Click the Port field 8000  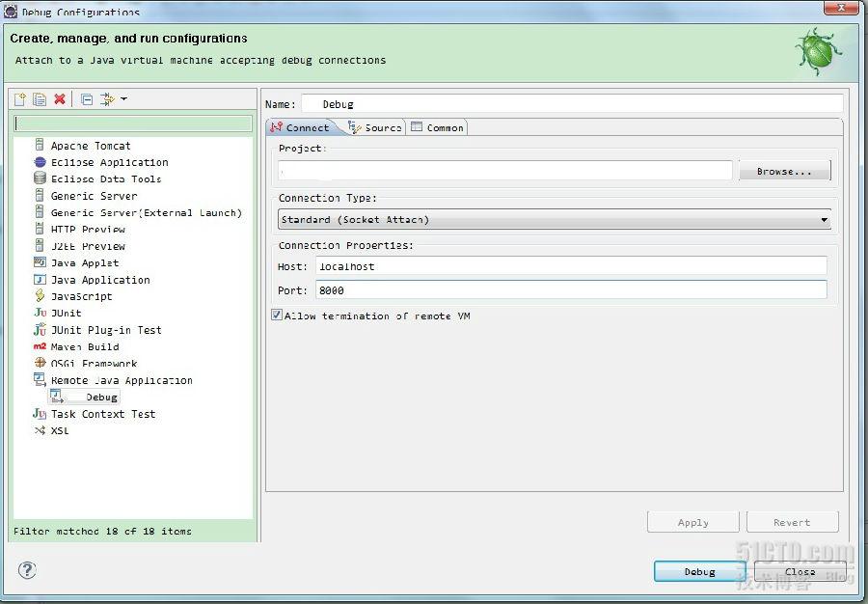[x=571, y=290]
